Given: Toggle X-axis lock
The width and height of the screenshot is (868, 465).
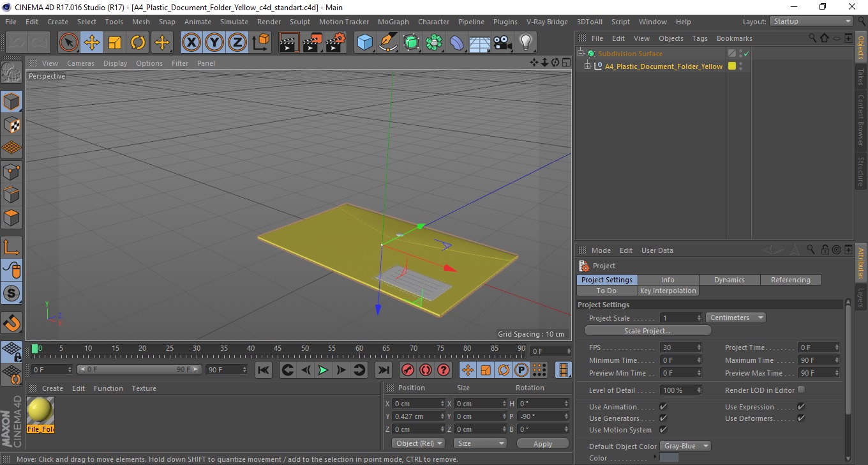Looking at the screenshot, I should [191, 43].
